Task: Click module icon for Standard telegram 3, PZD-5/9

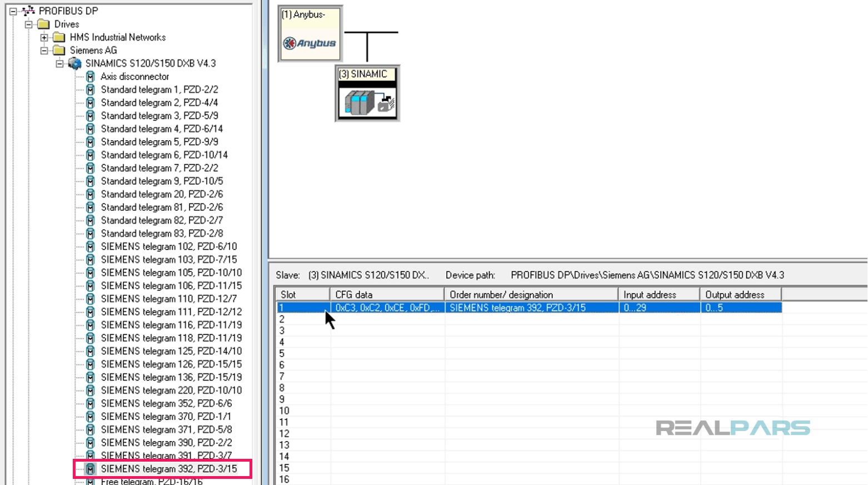Action: pos(91,116)
